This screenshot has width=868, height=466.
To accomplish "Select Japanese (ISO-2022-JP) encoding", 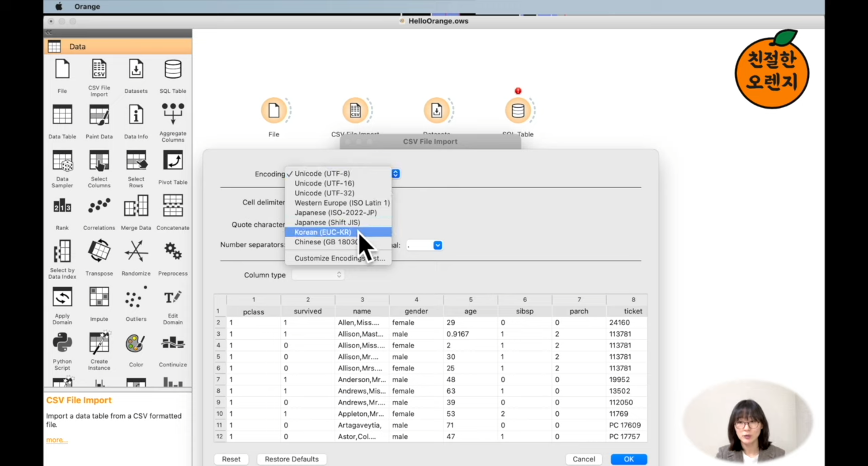I will [338, 213].
